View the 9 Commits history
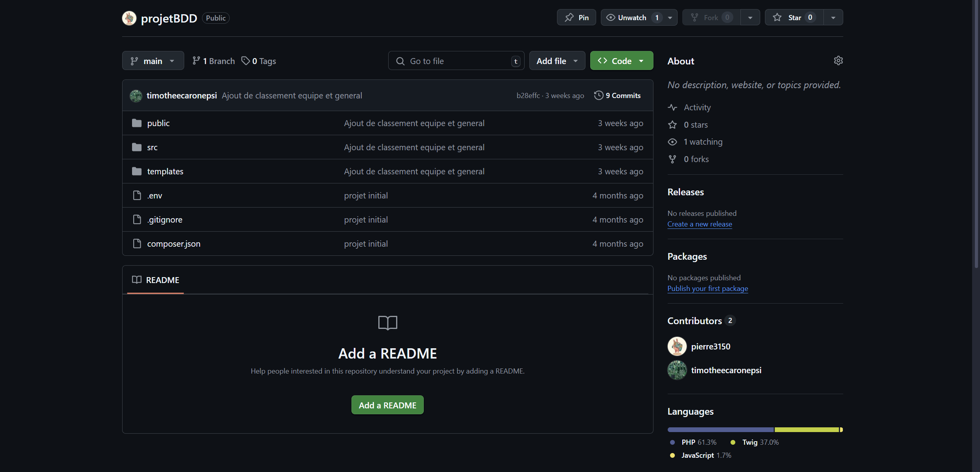Screen dimensions: 980x472 pyautogui.click(x=617, y=95)
